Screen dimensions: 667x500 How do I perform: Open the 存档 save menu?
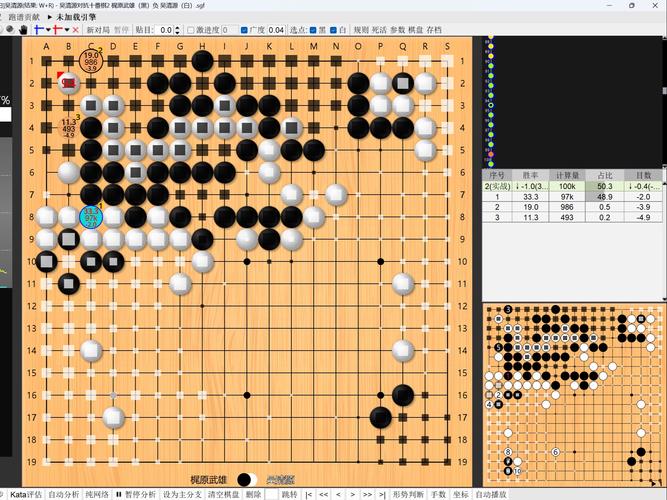coord(434,30)
